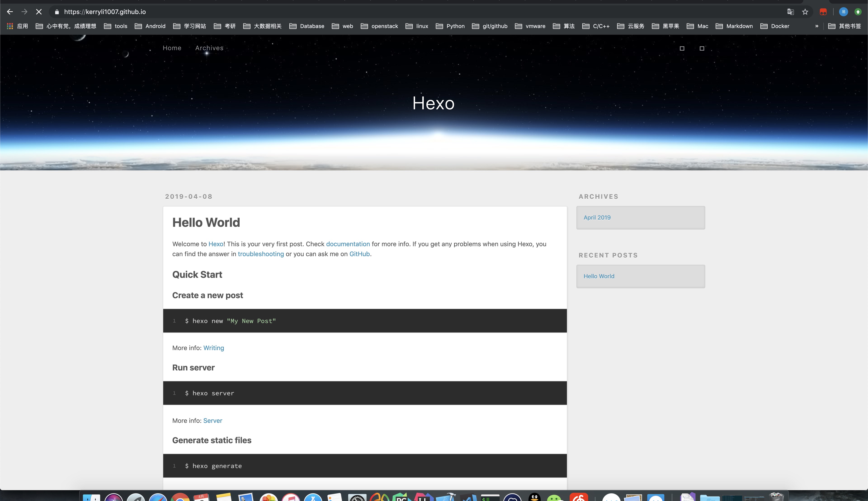
Task: Select the Home nav menu item
Action: pyautogui.click(x=172, y=48)
